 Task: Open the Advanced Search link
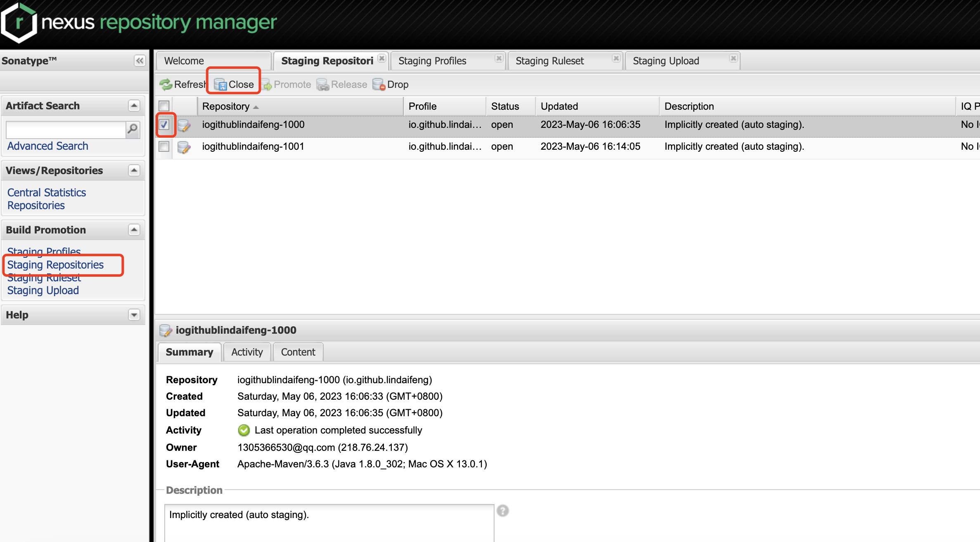pyautogui.click(x=48, y=146)
